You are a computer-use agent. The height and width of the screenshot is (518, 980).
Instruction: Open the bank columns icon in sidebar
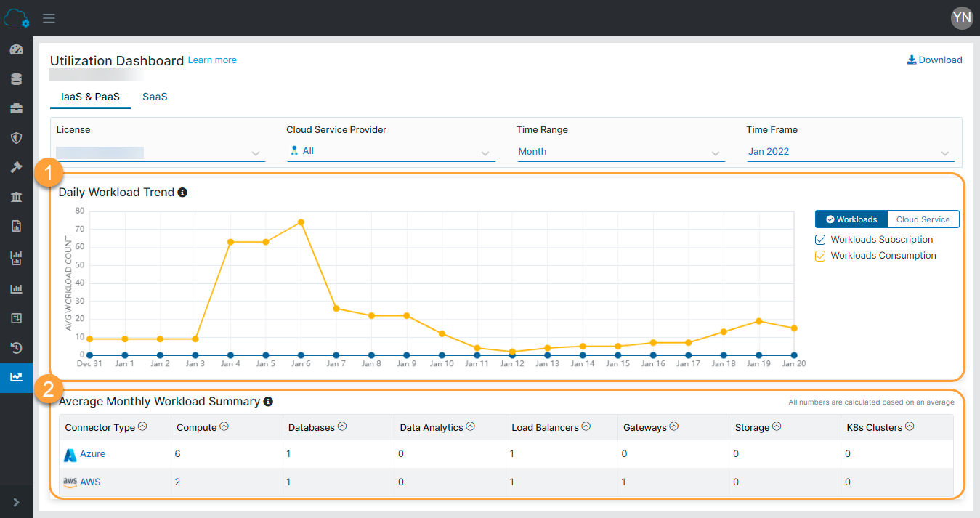[16, 197]
